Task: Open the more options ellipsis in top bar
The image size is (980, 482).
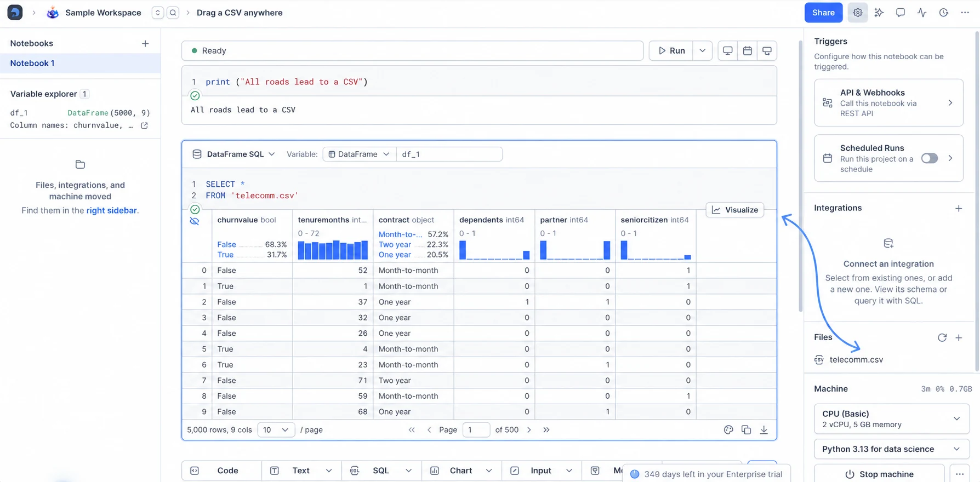Action: [965, 13]
